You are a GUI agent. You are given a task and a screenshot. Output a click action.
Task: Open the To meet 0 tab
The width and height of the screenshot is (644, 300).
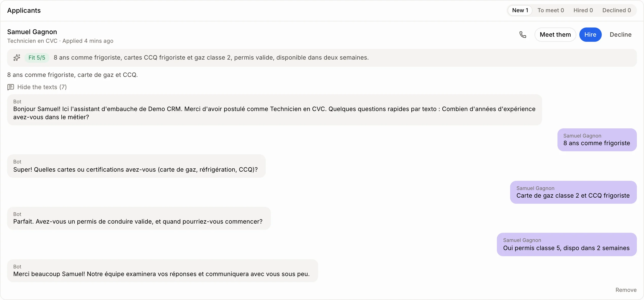point(551,10)
